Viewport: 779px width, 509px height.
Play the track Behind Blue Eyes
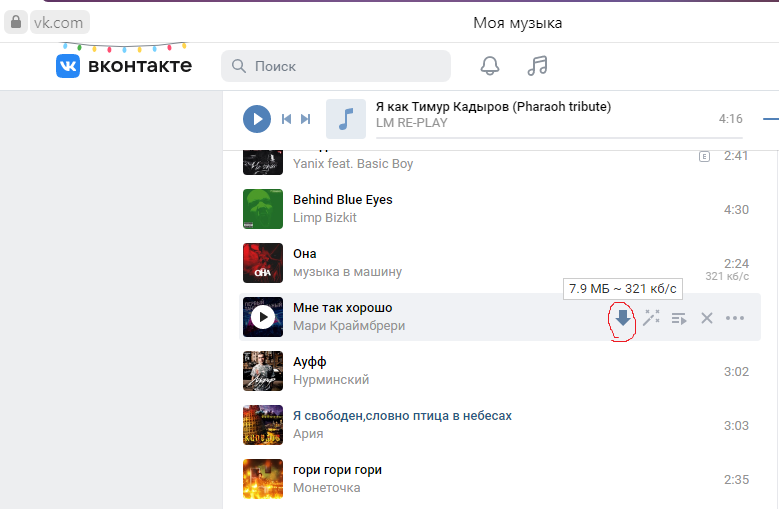click(342, 200)
